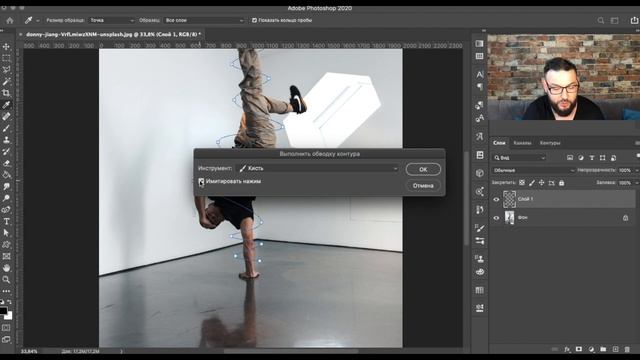Select the Dodge tool

click(6, 198)
